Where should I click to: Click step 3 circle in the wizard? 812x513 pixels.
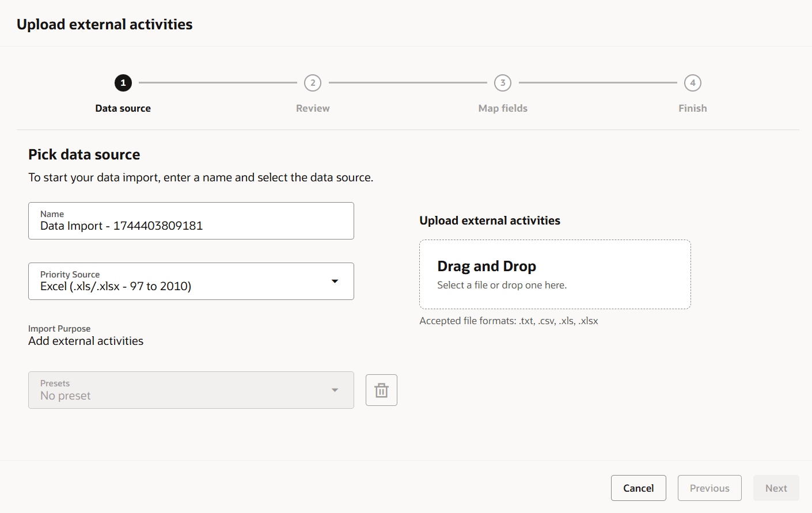tap(503, 83)
